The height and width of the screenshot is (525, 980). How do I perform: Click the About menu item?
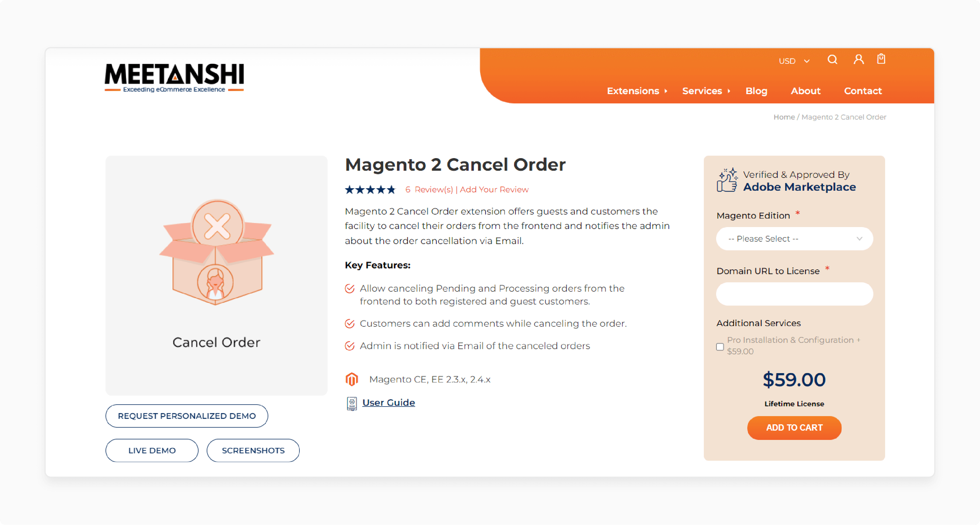(806, 91)
